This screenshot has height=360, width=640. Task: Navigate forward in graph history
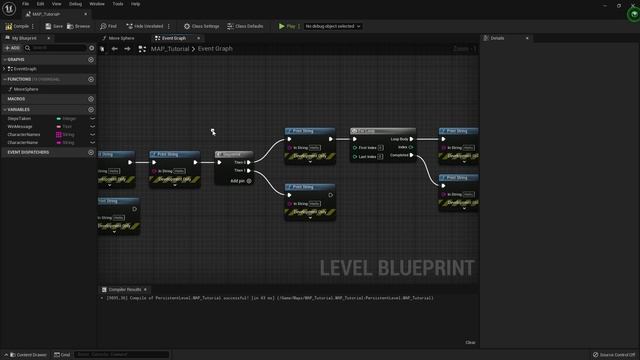127,49
